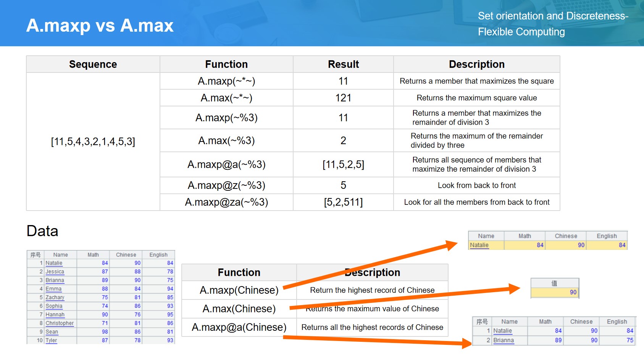Select the 'Returns all the highest records' description

click(372, 327)
